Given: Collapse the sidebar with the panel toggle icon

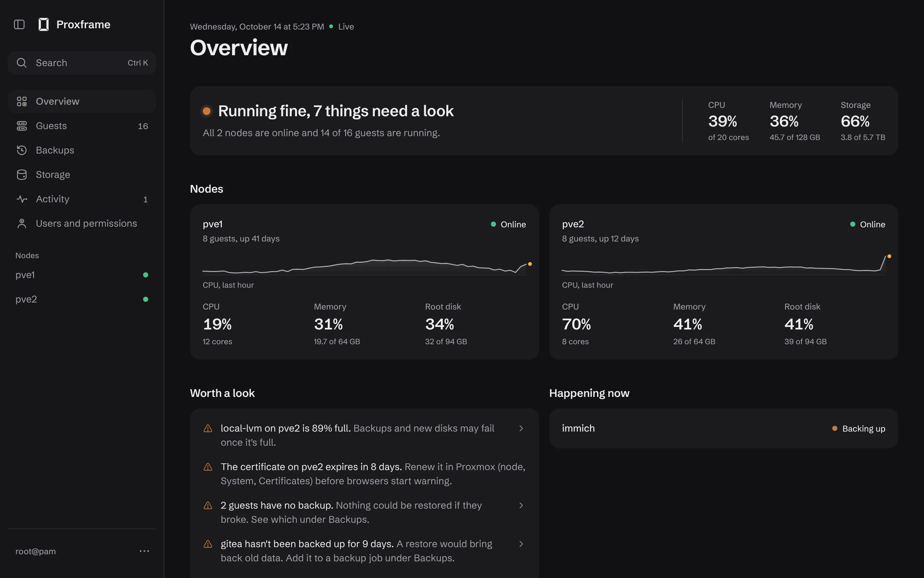Looking at the screenshot, I should [19, 24].
